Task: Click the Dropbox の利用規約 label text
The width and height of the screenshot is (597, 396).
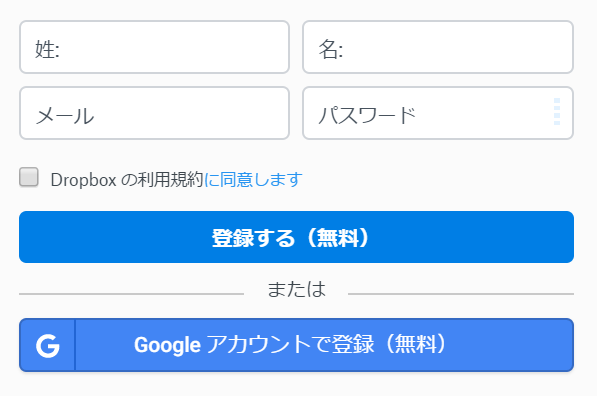Action: coord(127,179)
